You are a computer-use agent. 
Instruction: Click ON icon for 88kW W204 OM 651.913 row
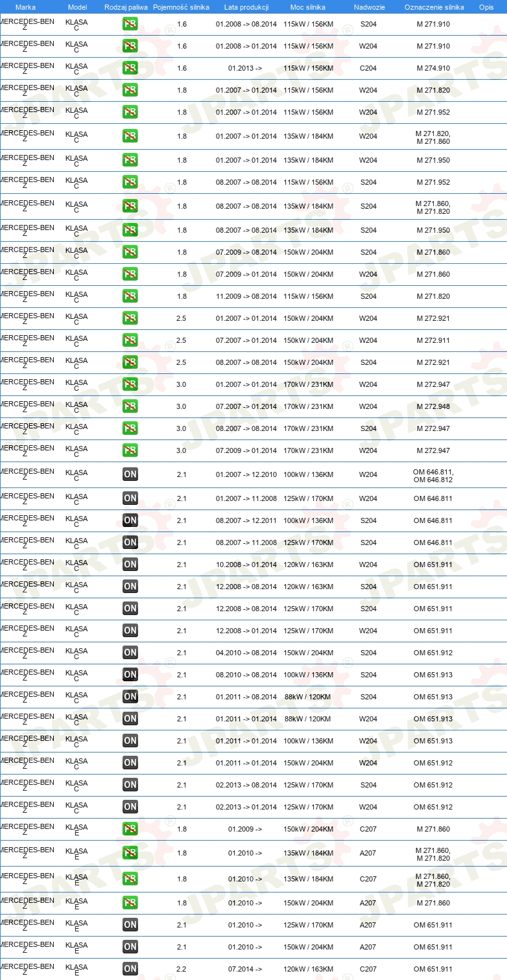(130, 719)
